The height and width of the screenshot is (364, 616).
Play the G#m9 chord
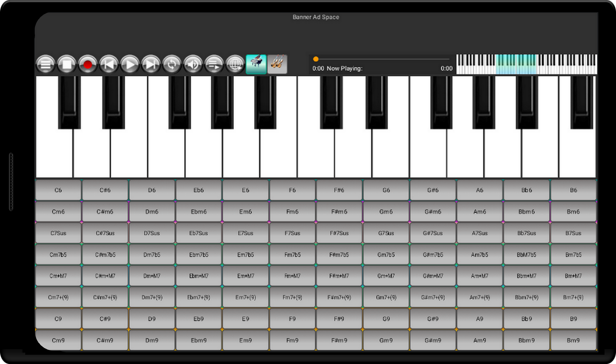pos(433,340)
